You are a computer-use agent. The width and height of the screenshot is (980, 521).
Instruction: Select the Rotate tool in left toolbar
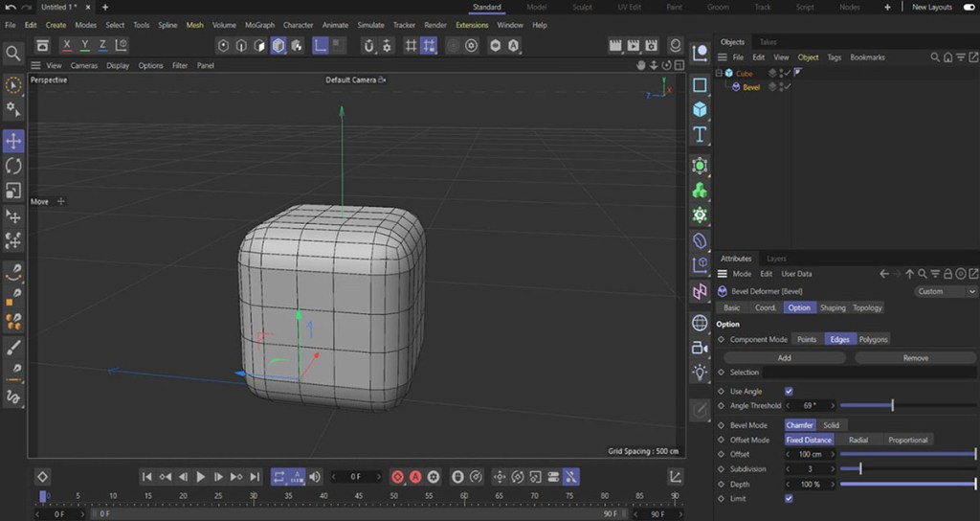click(x=13, y=167)
